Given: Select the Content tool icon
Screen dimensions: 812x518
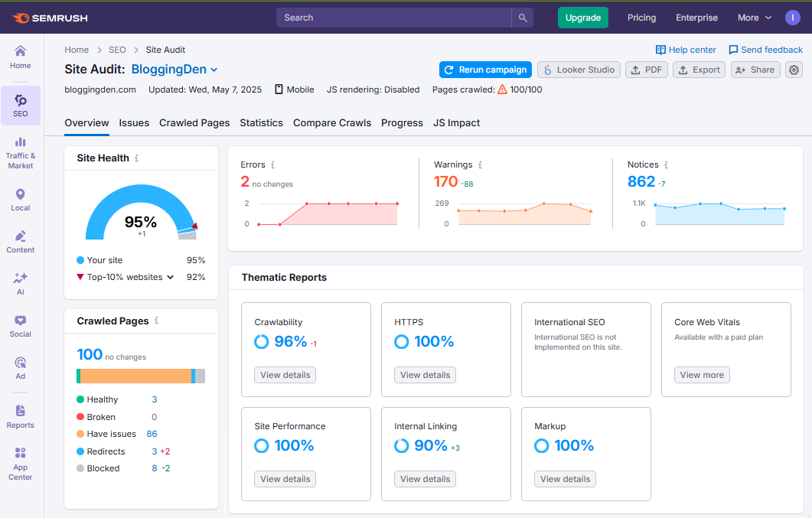Looking at the screenshot, I should pos(21,238).
